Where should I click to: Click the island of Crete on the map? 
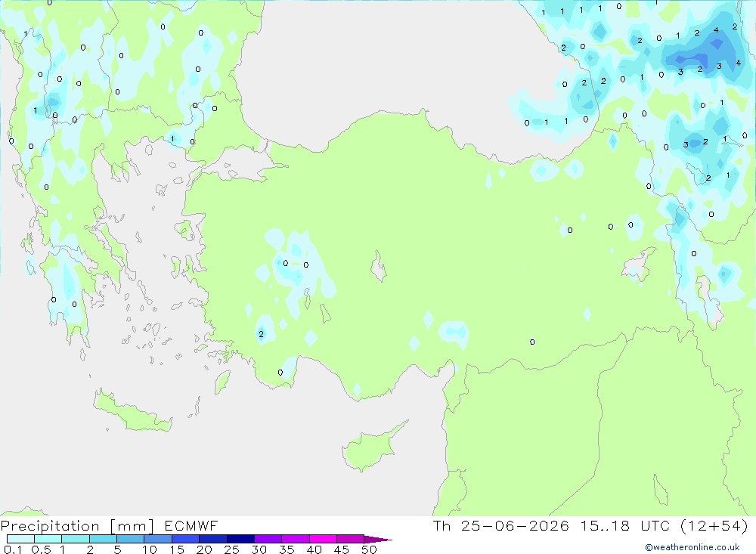132,412
